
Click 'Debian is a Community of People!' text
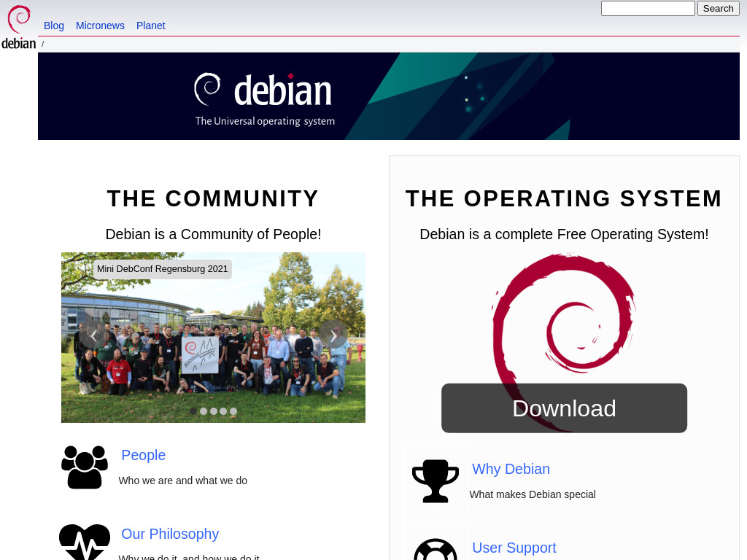click(x=214, y=234)
